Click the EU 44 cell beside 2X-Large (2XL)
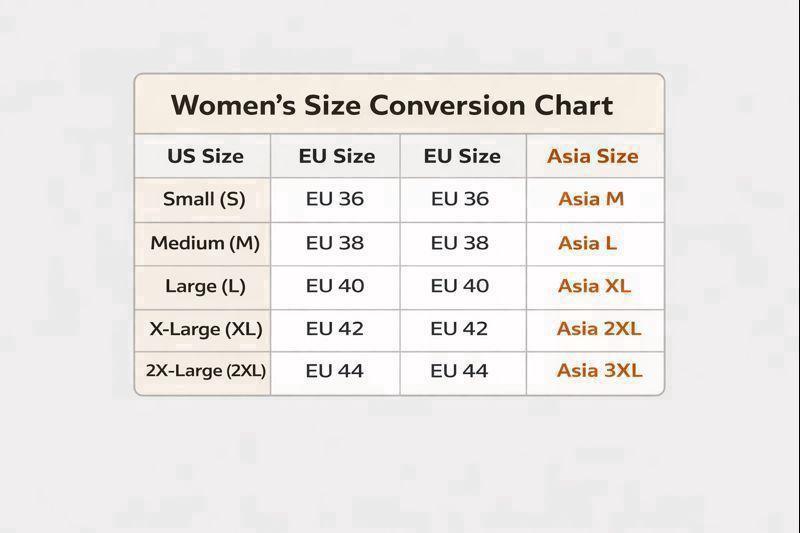800x533 pixels. [335, 371]
